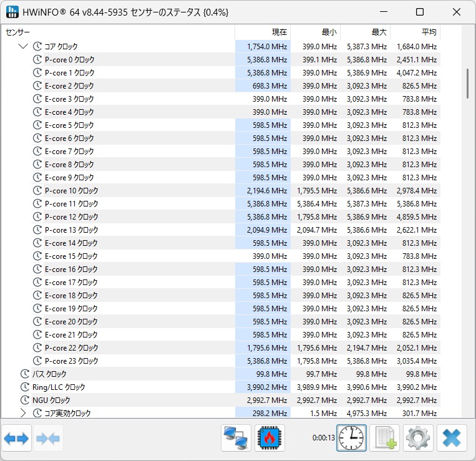The width and height of the screenshot is (476, 461).
Task: Click clock icon of コア クロック parent row
Action: click(x=37, y=46)
